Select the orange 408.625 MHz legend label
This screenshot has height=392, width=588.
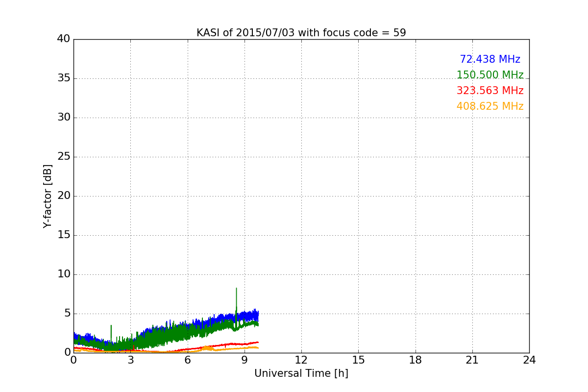[x=490, y=106]
